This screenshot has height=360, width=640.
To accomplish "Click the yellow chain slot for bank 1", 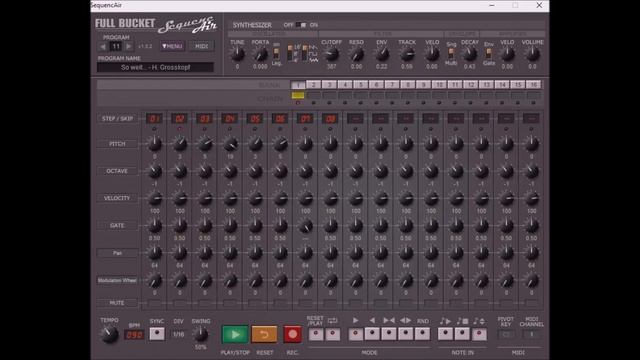I will [x=298, y=95].
